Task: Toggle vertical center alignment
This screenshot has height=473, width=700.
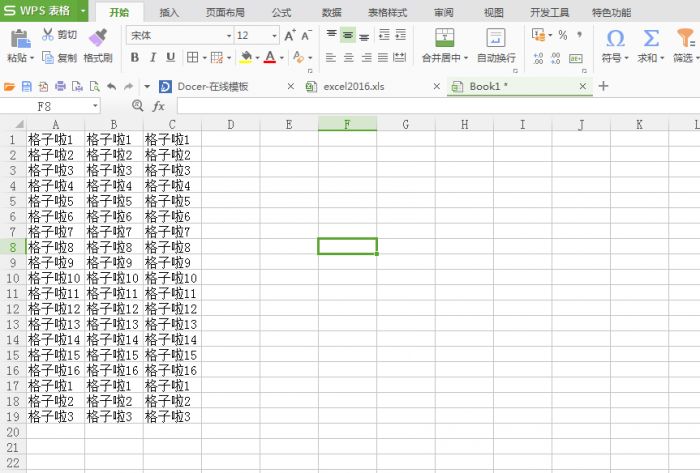Action: pos(348,35)
